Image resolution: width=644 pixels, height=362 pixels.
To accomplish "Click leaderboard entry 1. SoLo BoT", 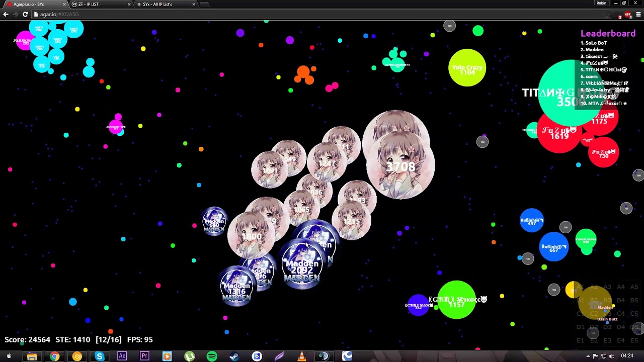I will [594, 43].
